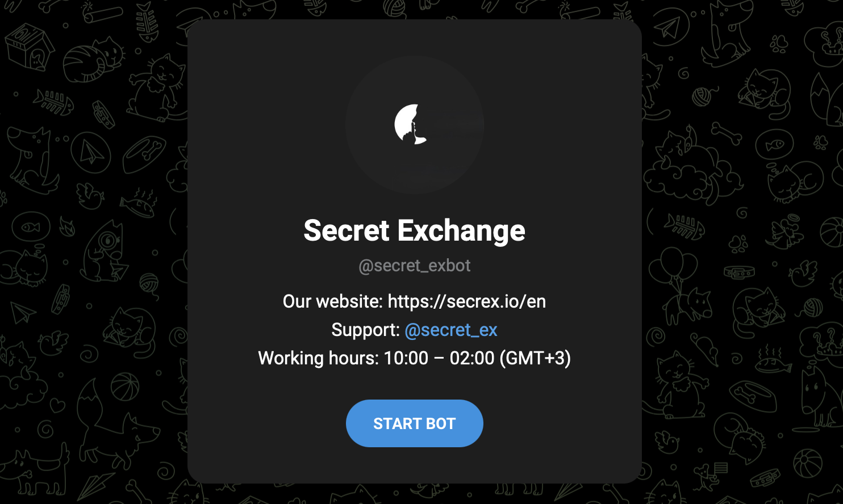Click the Secret Exchange whispering-face avatar
The height and width of the screenshot is (504, 843).
click(415, 125)
